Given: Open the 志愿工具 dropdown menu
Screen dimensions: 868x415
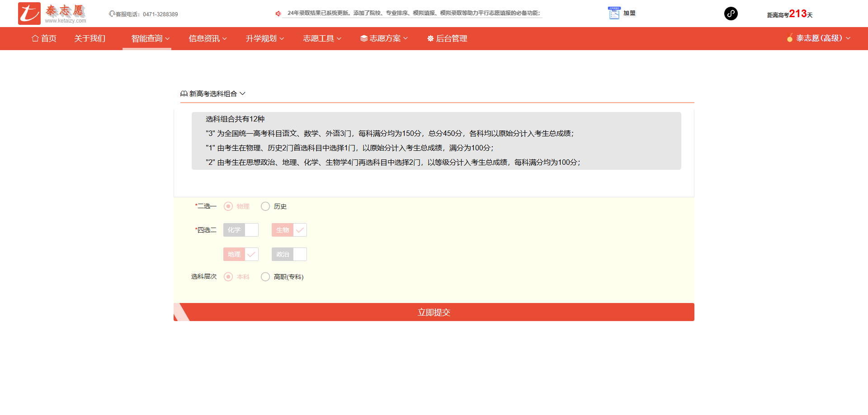Looking at the screenshot, I should [x=322, y=39].
